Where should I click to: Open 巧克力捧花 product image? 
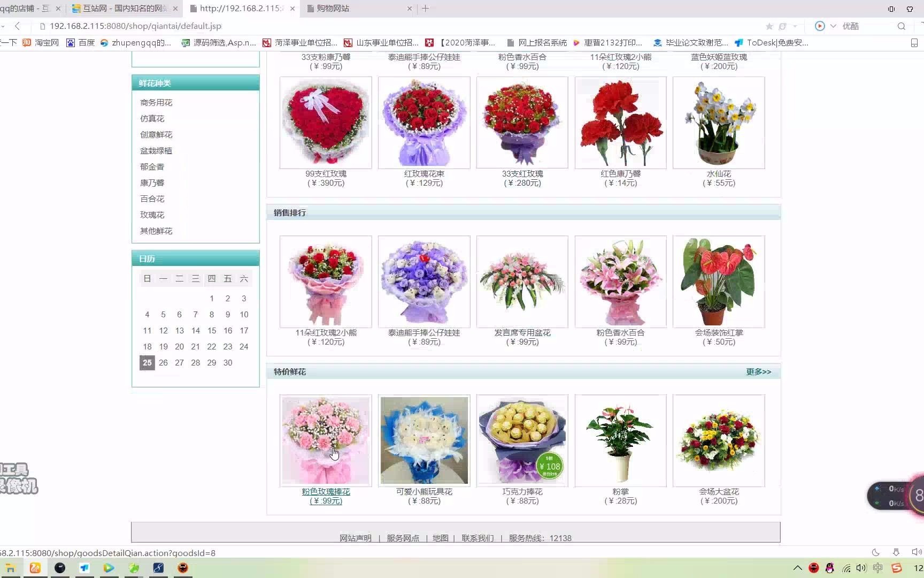(x=522, y=440)
